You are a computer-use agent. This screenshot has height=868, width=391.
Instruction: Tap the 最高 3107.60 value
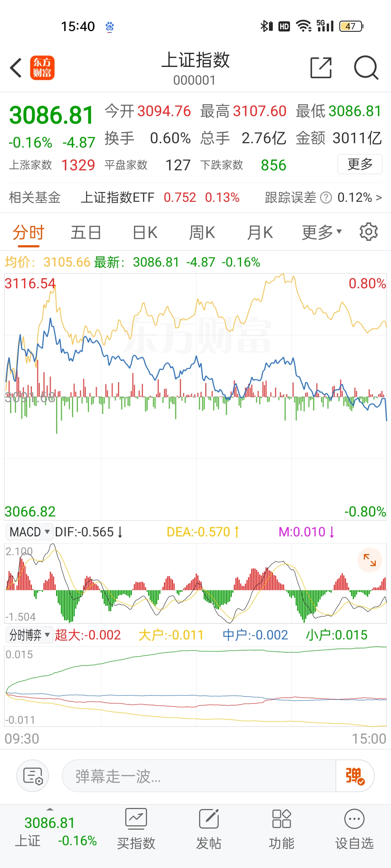pos(260,111)
